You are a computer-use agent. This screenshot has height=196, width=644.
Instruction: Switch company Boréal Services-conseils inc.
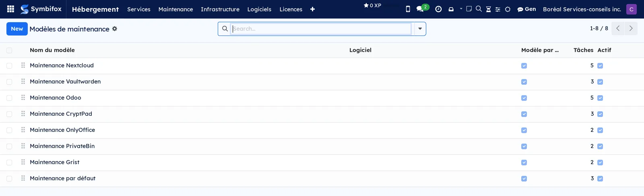coord(582,9)
